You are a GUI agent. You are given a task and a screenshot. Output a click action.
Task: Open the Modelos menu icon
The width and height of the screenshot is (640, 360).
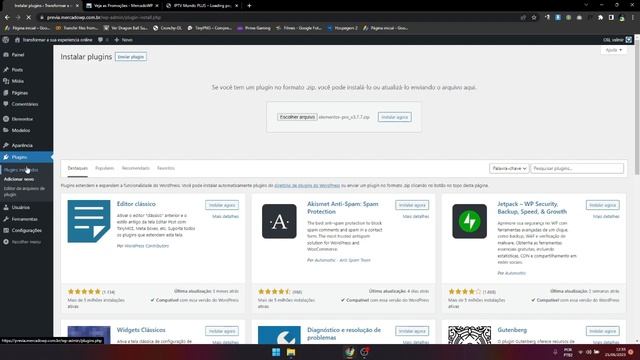[6, 130]
